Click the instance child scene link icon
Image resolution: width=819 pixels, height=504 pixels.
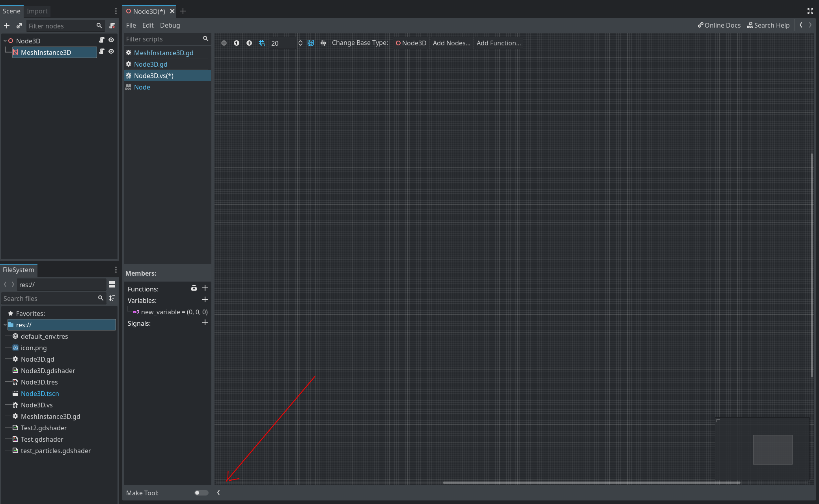(x=19, y=26)
